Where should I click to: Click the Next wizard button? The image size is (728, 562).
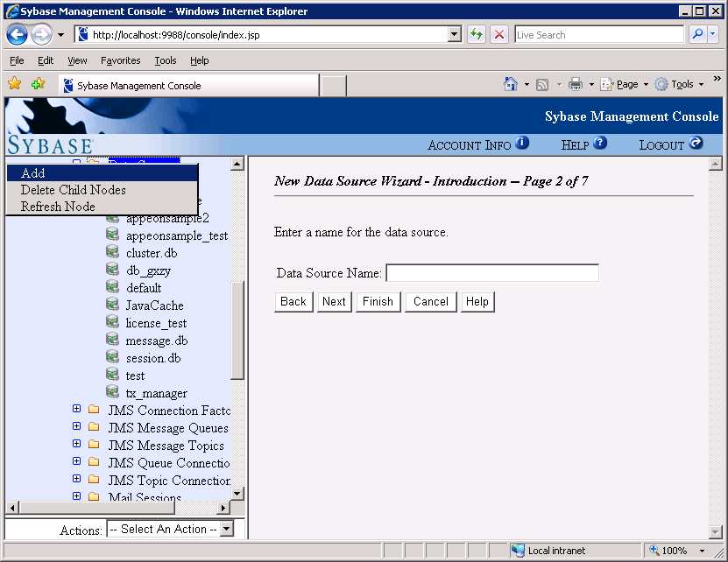(335, 302)
